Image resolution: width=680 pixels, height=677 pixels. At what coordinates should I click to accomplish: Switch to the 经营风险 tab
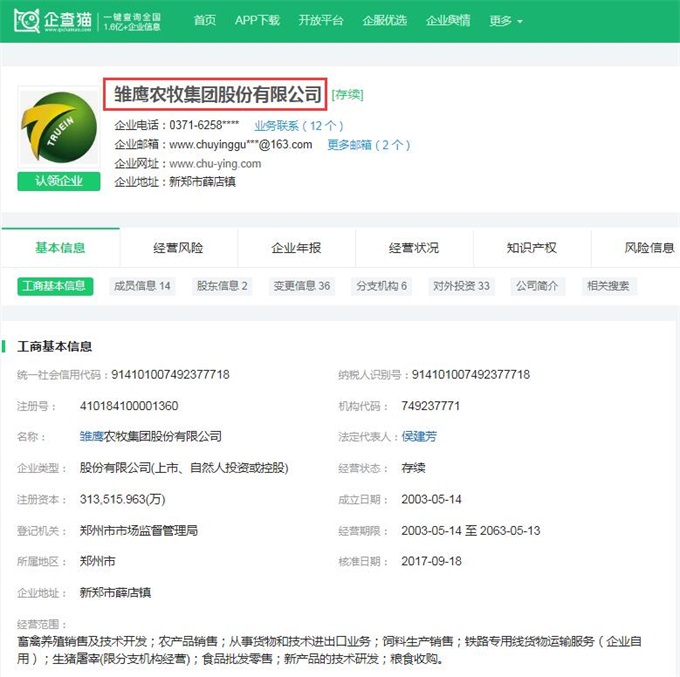pos(178,248)
